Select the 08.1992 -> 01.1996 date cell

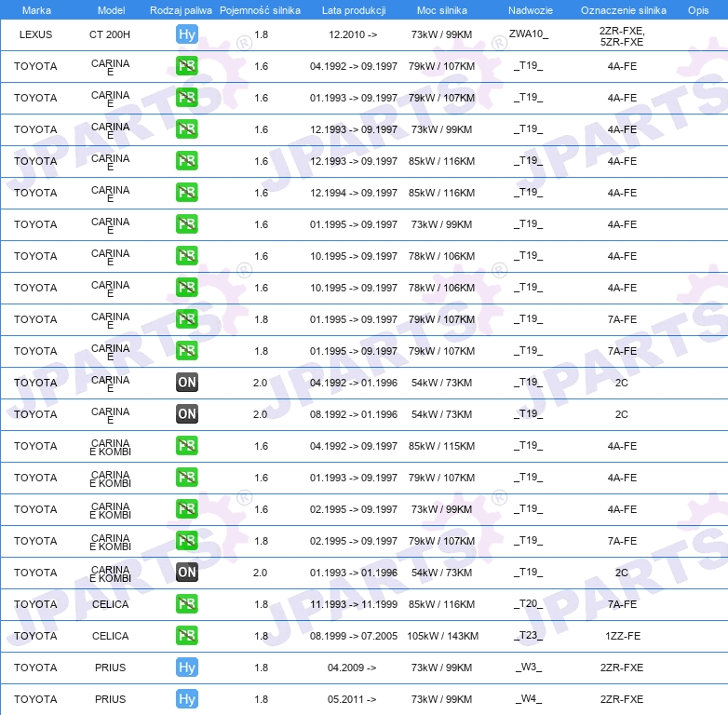coord(354,414)
